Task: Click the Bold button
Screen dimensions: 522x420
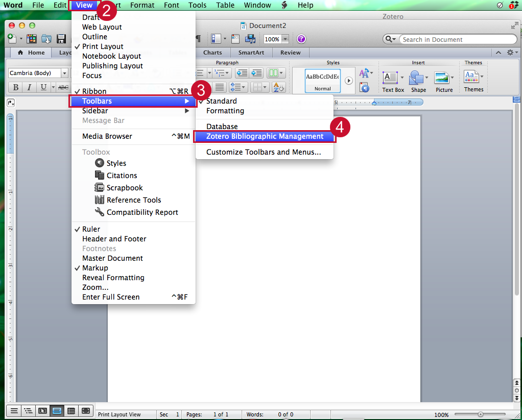Action: [16, 87]
